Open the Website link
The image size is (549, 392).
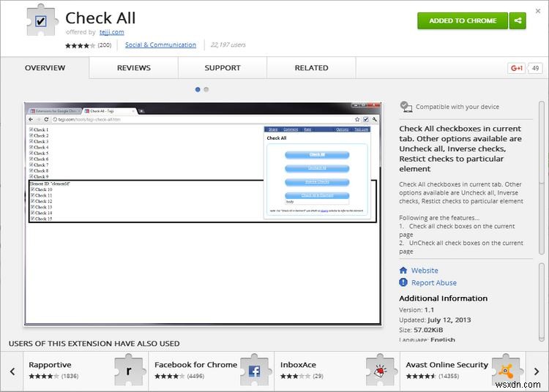click(425, 271)
